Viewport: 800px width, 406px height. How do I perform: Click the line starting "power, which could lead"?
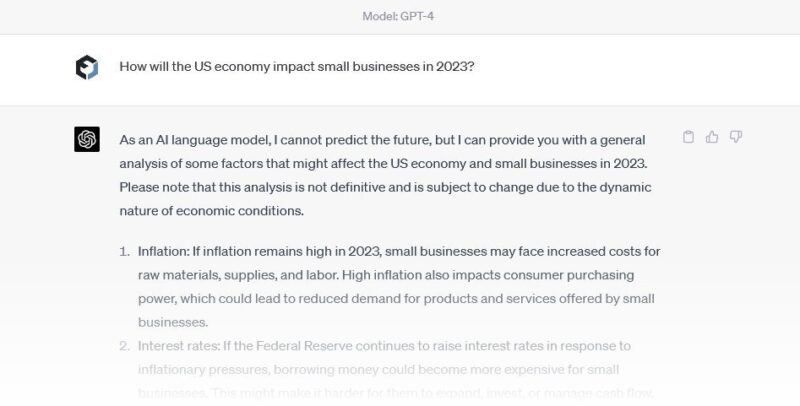(x=300, y=298)
